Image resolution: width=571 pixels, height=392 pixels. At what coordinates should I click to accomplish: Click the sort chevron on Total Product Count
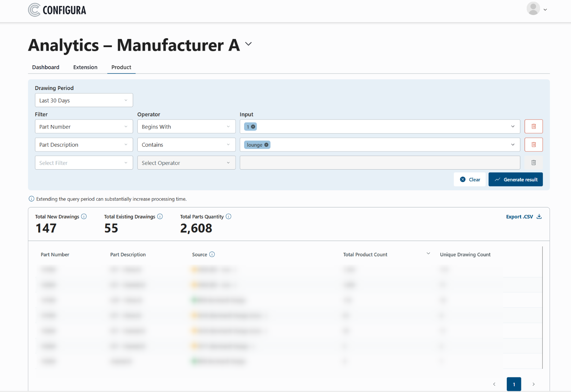click(x=428, y=253)
